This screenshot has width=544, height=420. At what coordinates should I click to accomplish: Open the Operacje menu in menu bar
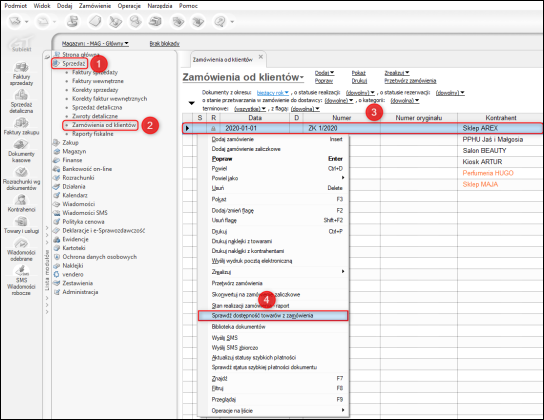[129, 6]
